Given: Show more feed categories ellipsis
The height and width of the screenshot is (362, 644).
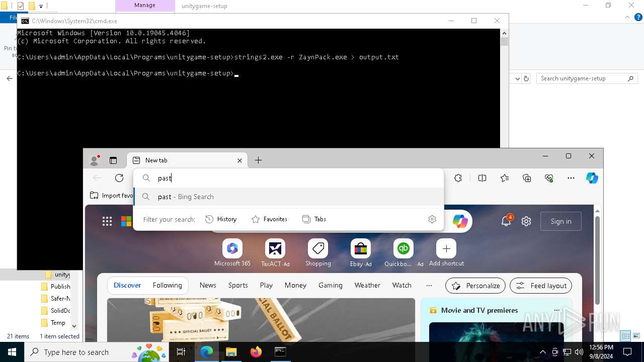Looking at the screenshot, I should click(x=429, y=285).
